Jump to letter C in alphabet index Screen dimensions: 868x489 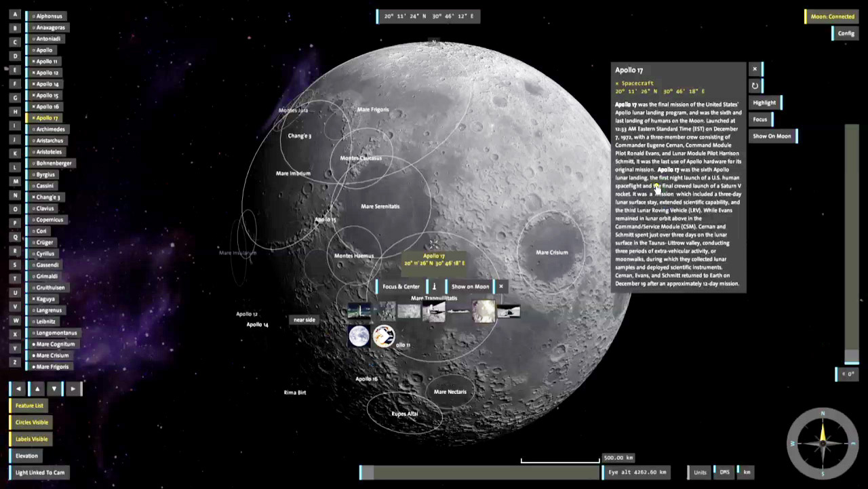tap(15, 42)
